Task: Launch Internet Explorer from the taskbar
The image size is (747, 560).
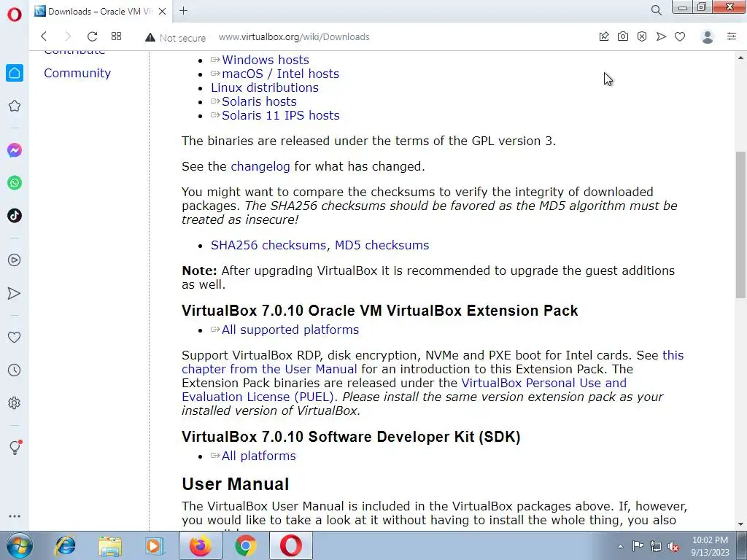Action: (65, 545)
